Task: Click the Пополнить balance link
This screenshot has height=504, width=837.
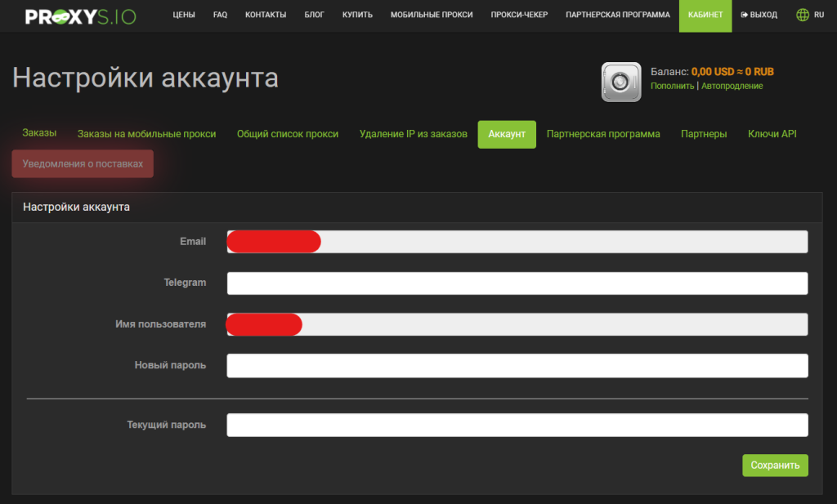Action: (672, 86)
